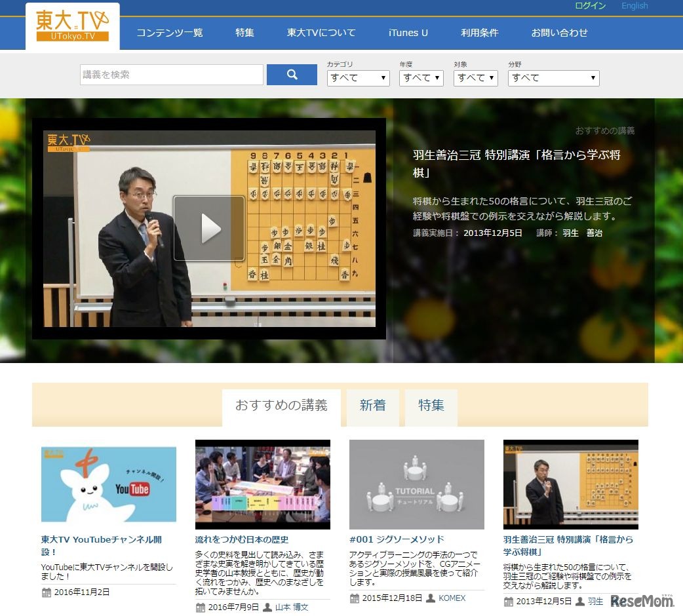Click person icon beside 山本 博文
The width and height of the screenshot is (683, 616).
[x=268, y=607]
